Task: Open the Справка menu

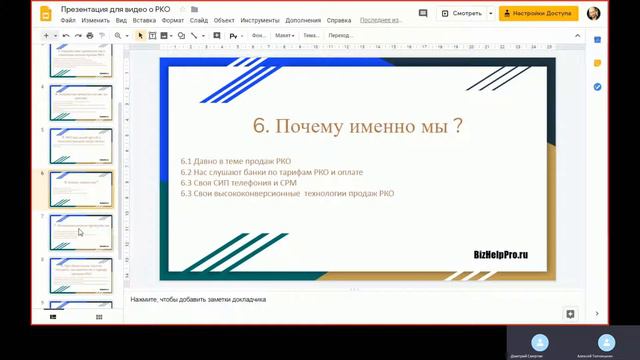Action: click(x=339, y=20)
